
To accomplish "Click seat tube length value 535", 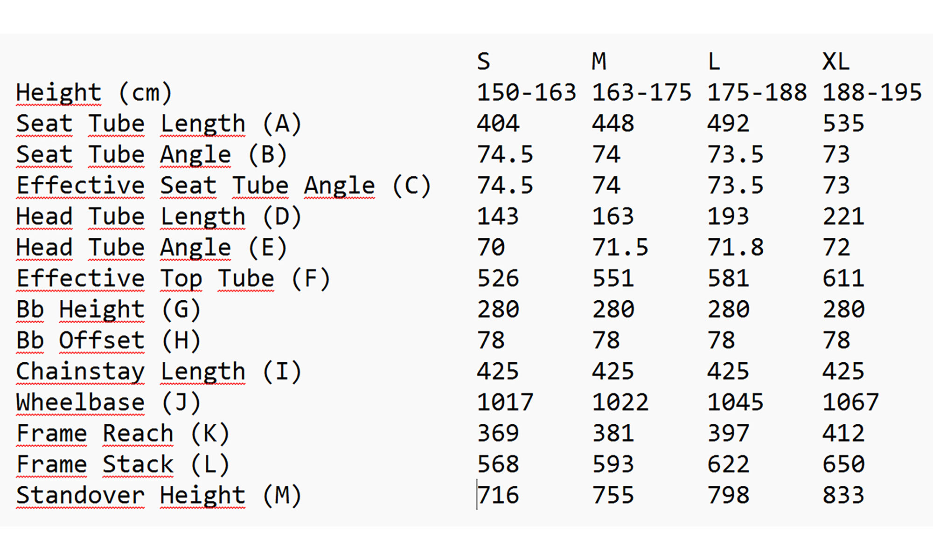I will [843, 124].
